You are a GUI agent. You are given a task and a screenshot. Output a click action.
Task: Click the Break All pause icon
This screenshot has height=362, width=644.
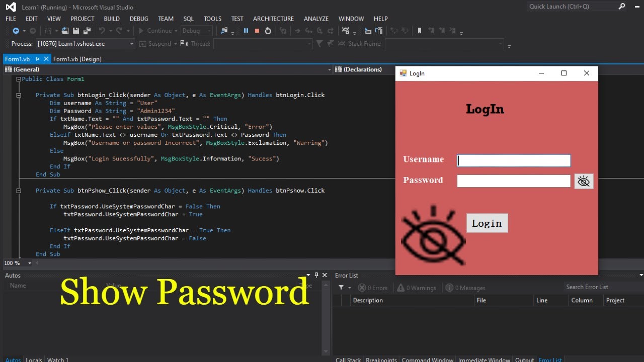pyautogui.click(x=246, y=31)
